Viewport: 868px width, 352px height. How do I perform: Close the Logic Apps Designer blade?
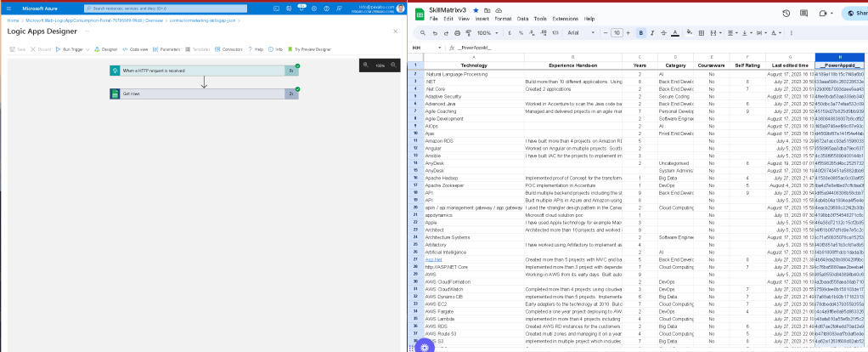click(x=395, y=31)
